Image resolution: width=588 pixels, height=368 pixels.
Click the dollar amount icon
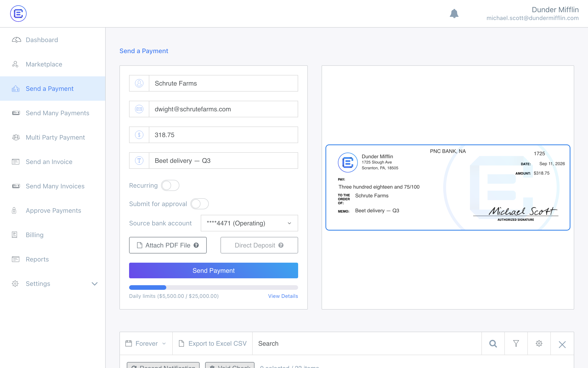tap(139, 135)
